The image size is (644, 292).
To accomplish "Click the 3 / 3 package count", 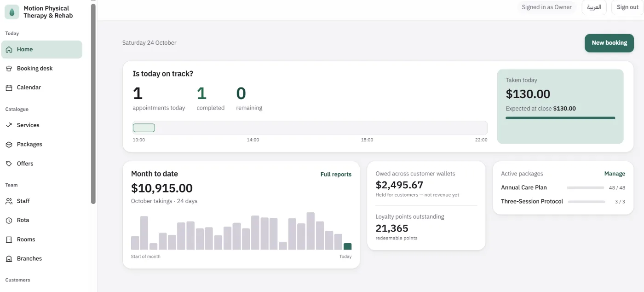I will (x=620, y=202).
